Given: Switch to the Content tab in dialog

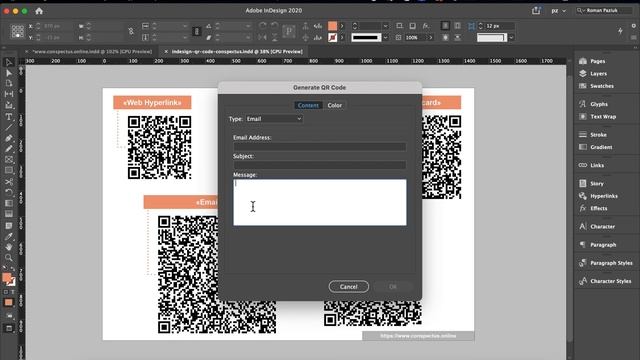Looking at the screenshot, I should coord(308,105).
